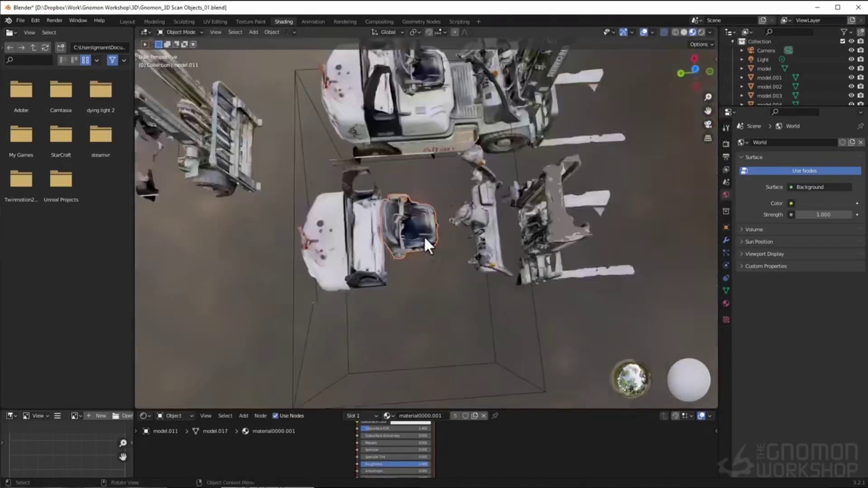Select solid viewport shading icon
The width and height of the screenshot is (868, 488).
pyautogui.click(x=684, y=32)
